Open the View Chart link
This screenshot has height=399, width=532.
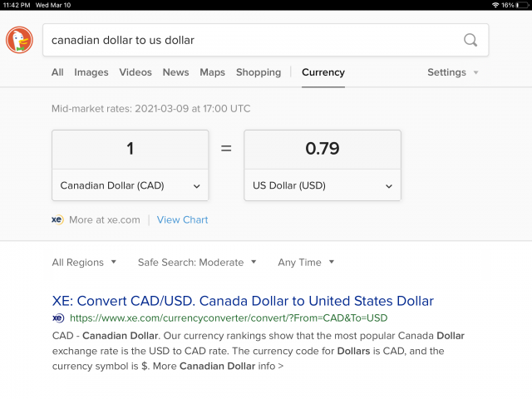[182, 219]
